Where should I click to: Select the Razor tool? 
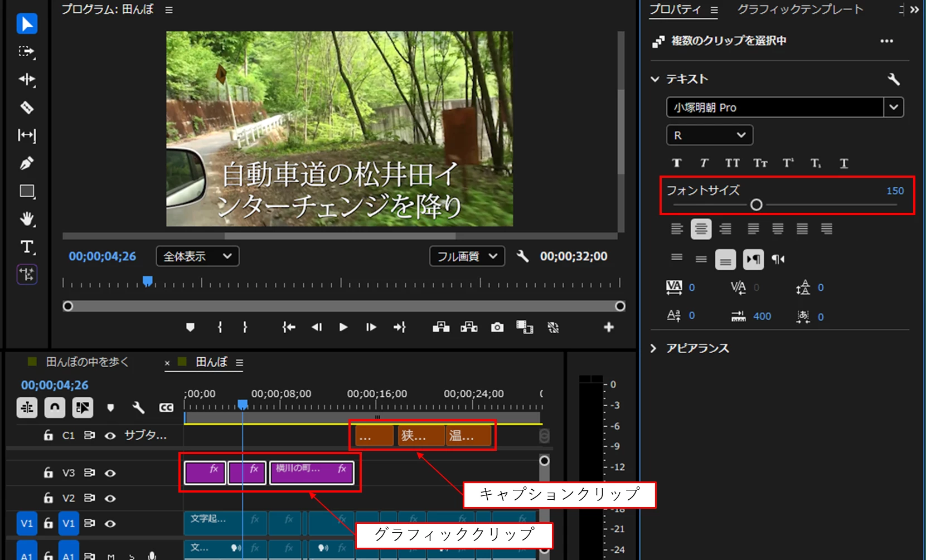[27, 108]
